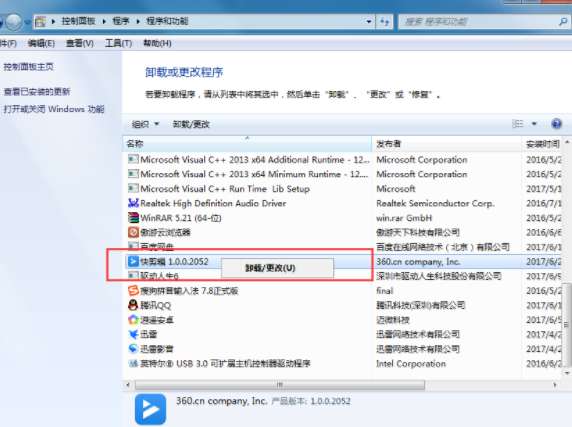Click the 程序 breadcrumb
This screenshot has height=427, width=572.
point(121,21)
